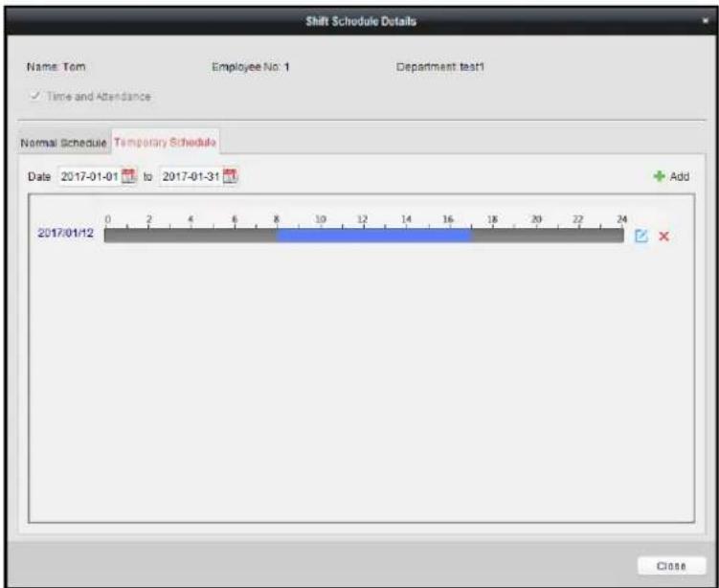
Task: Close the Shift Schedule Details window
Action: pyautogui.click(x=706, y=21)
